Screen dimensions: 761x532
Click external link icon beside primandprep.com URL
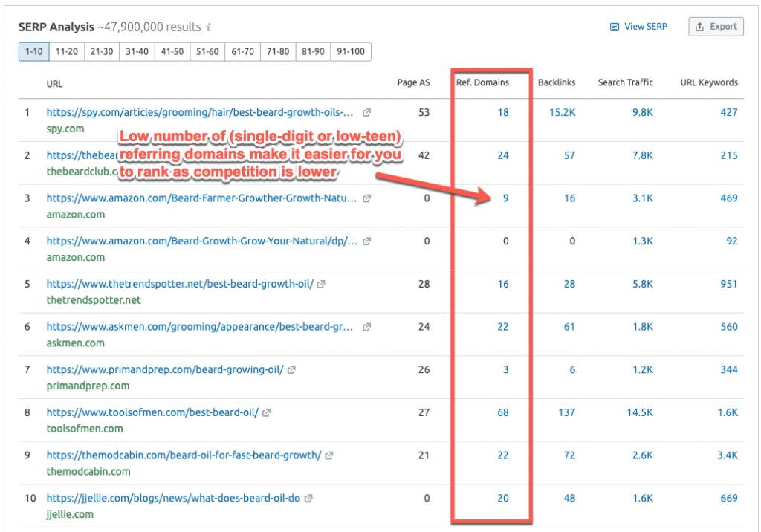click(x=291, y=370)
